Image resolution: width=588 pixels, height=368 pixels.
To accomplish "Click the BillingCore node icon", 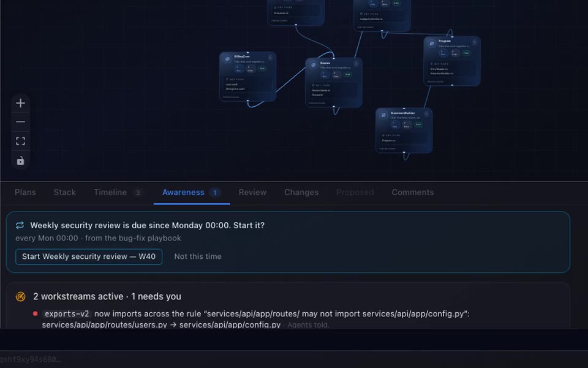I will [x=227, y=59].
